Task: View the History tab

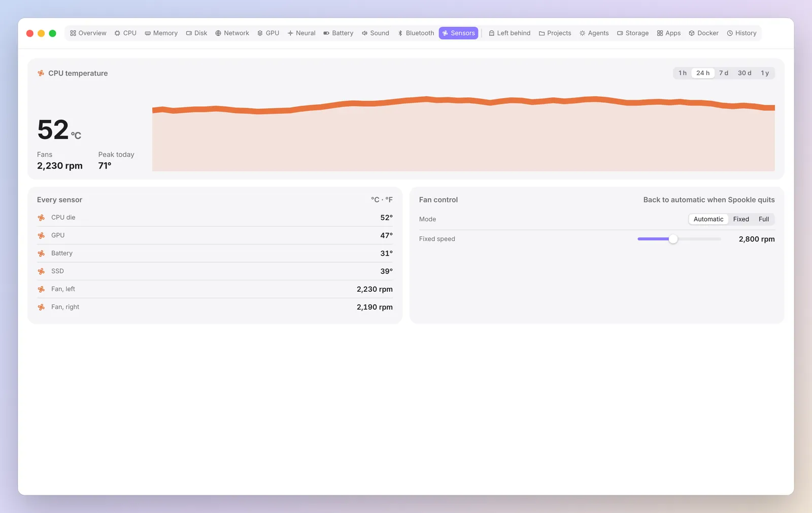Action: tap(742, 33)
